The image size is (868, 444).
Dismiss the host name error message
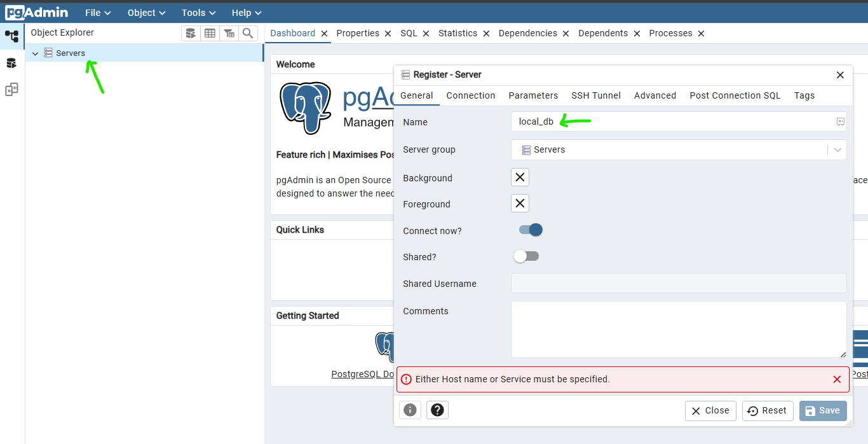coord(837,379)
